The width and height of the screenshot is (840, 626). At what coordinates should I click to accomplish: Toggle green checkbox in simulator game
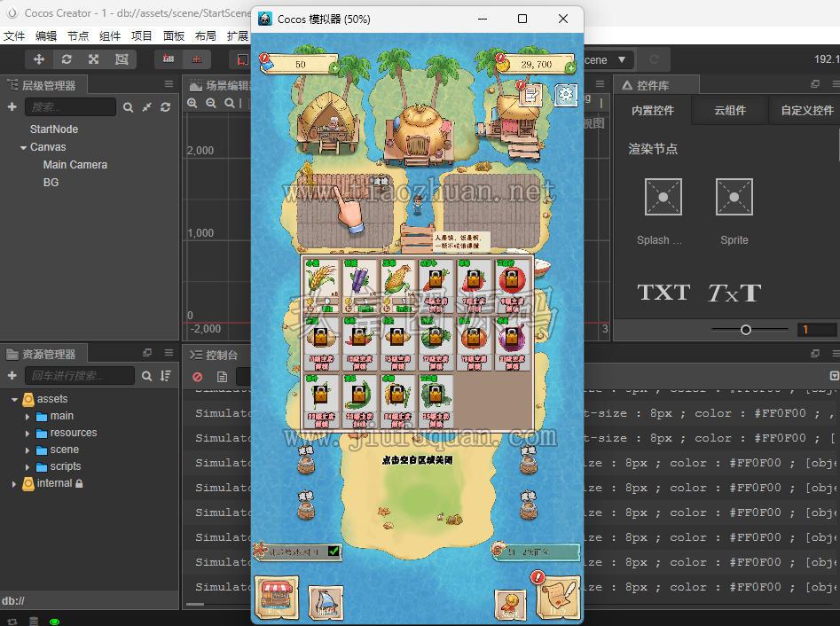point(334,551)
